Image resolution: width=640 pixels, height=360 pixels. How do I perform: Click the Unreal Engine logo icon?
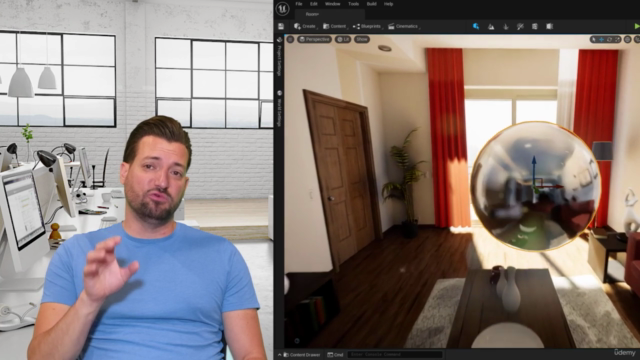pos(282,9)
